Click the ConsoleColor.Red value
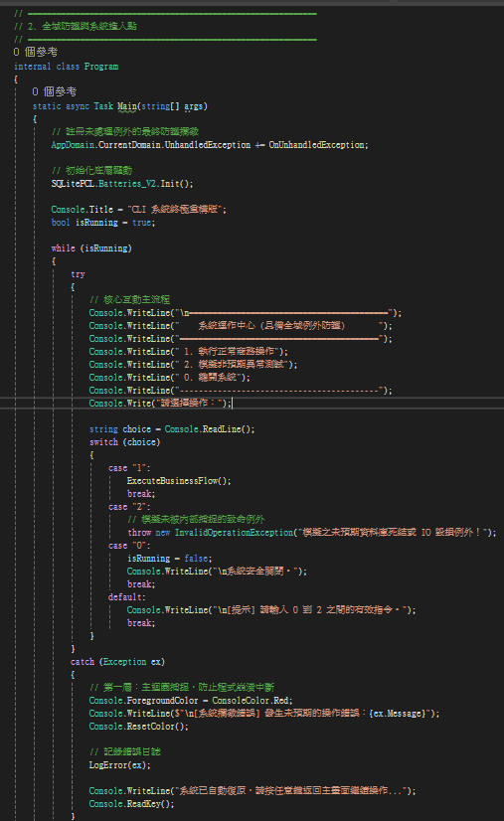Viewport: 504px width, 821px height. pyautogui.click(x=252, y=701)
